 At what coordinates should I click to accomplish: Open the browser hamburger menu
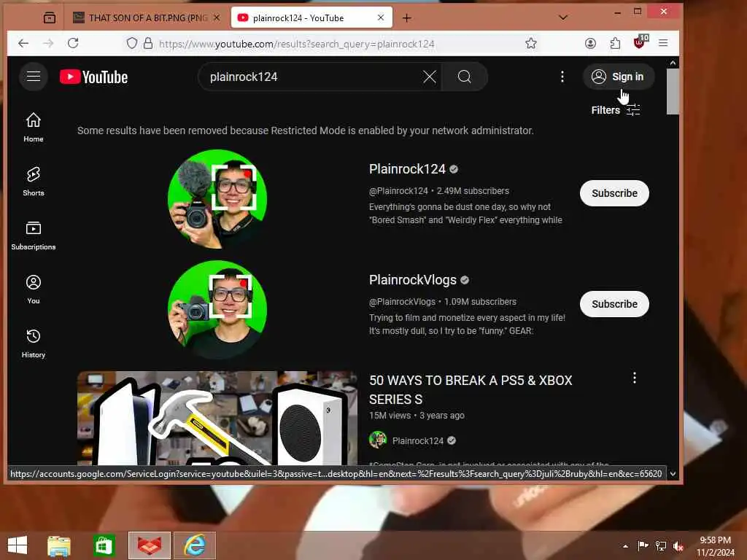pyautogui.click(x=663, y=43)
